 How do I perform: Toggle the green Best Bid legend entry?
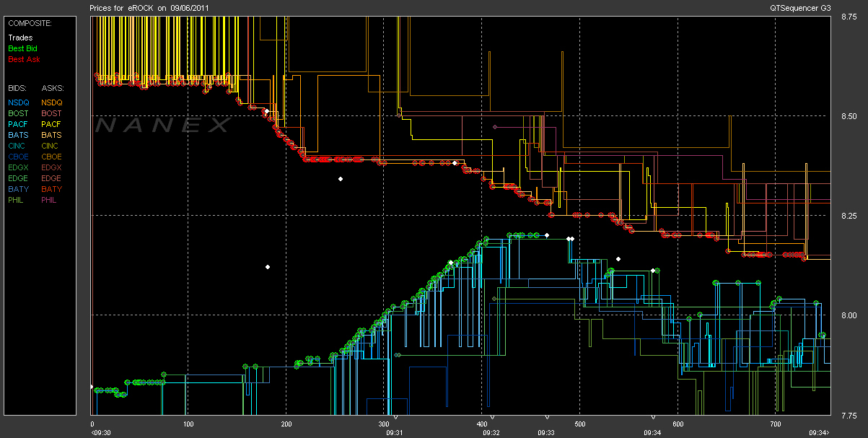[22, 48]
